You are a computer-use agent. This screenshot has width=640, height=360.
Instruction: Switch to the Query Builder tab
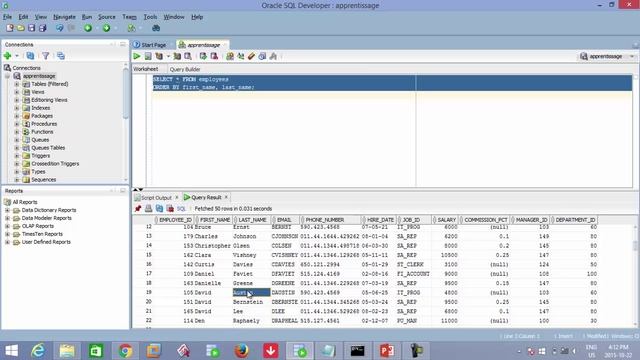pos(185,69)
